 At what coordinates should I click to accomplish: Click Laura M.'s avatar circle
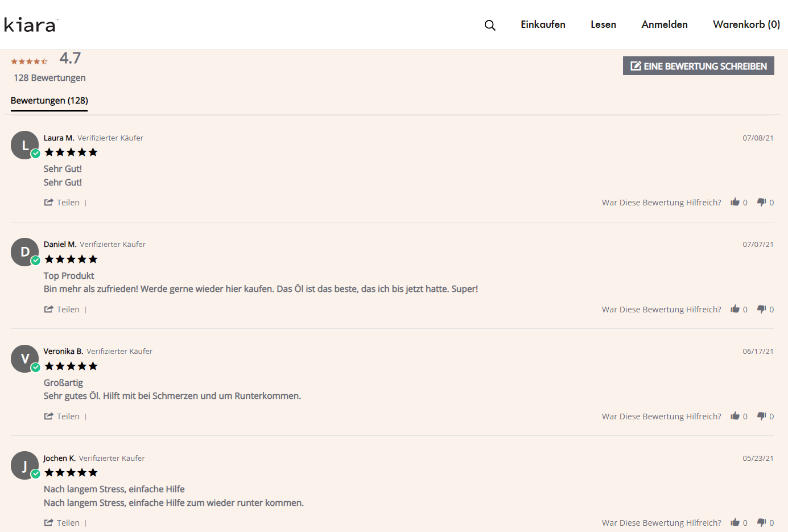[x=24, y=145]
